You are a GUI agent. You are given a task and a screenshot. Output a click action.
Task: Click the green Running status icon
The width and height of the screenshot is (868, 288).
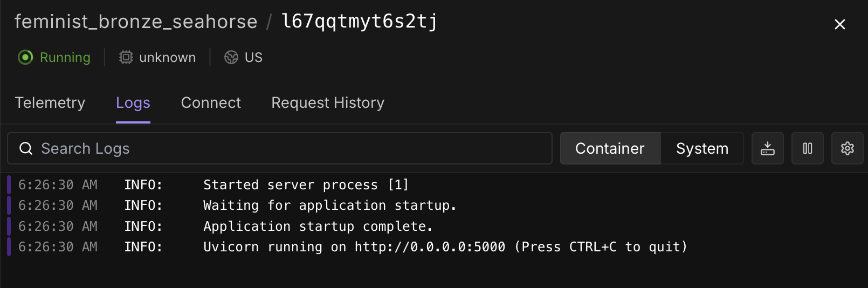point(25,57)
